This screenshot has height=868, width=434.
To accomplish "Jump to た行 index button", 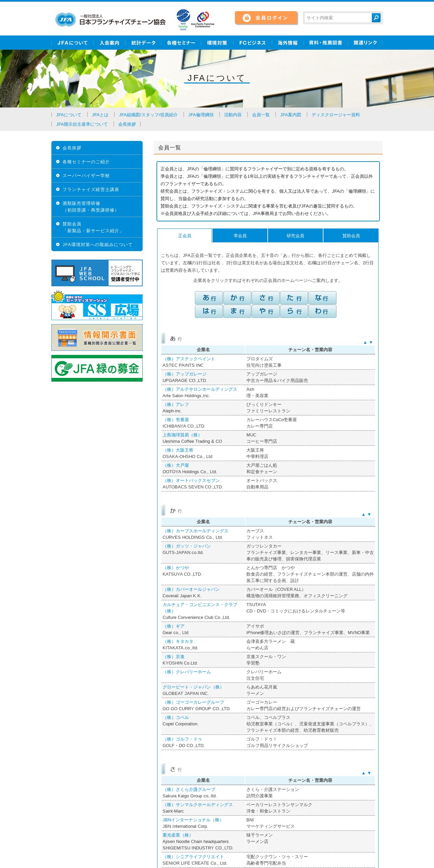I will coord(294,298).
